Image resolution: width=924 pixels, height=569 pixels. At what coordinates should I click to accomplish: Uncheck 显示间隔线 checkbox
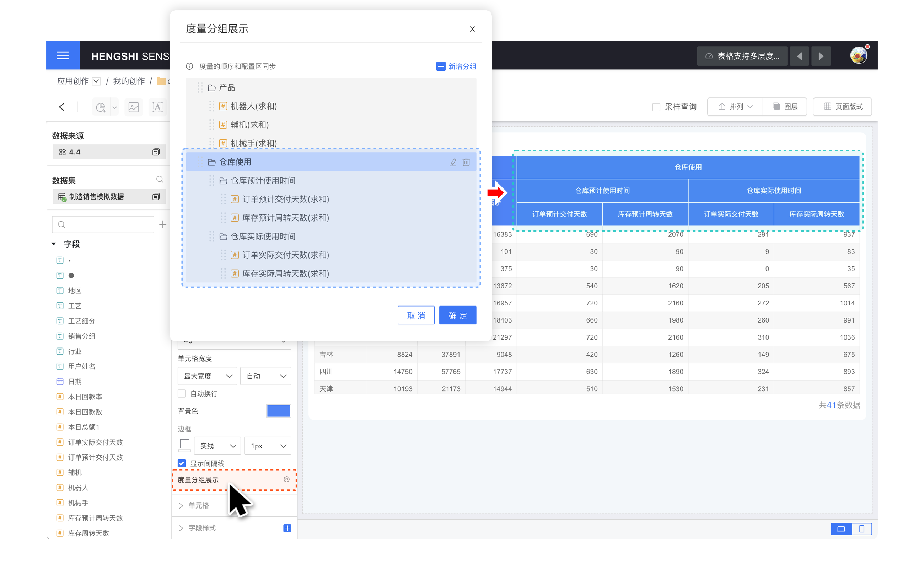click(182, 463)
